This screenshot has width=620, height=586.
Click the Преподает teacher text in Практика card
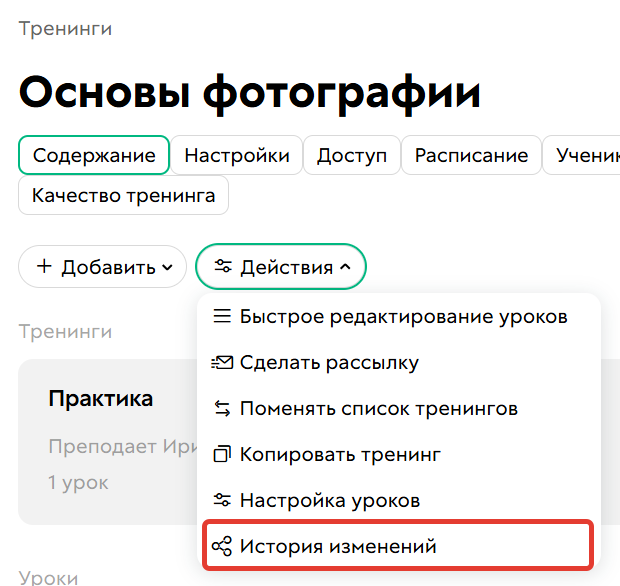123,446
